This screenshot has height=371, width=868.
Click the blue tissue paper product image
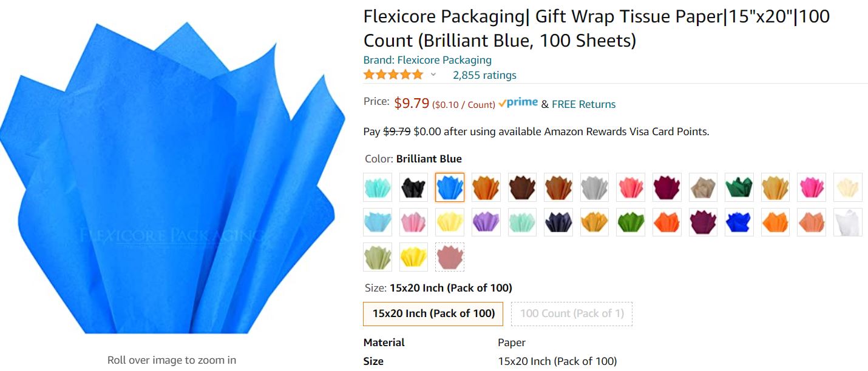pyautogui.click(x=172, y=178)
